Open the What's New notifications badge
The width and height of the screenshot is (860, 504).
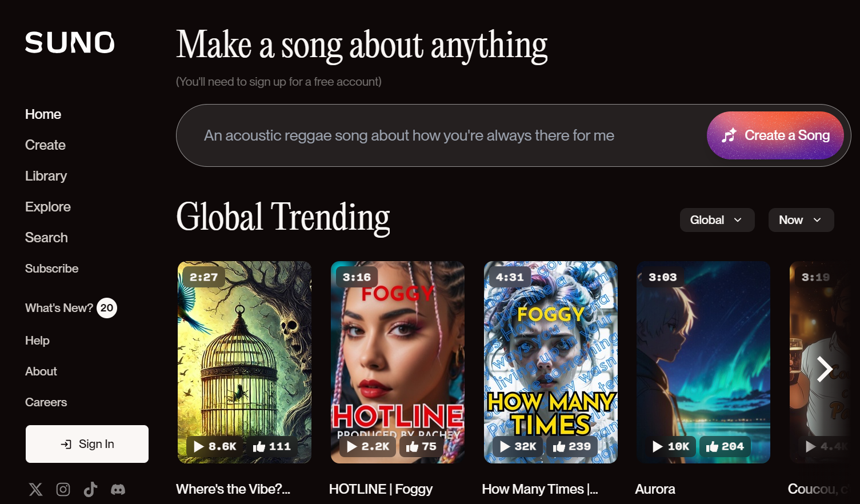[107, 308]
